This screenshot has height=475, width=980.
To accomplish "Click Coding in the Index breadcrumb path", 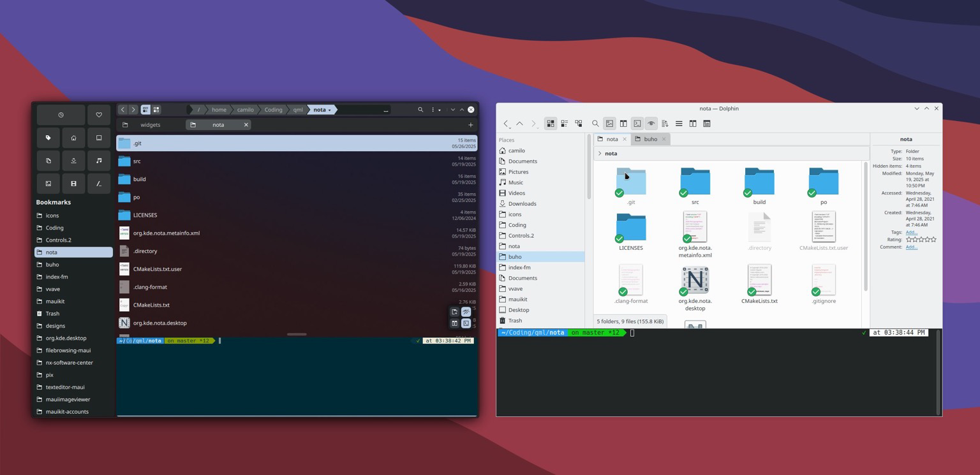I will (x=273, y=110).
